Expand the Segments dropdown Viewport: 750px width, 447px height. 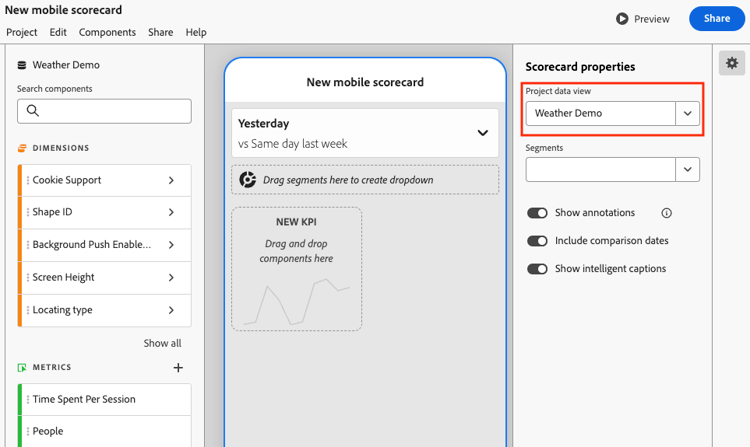pyautogui.click(x=688, y=170)
